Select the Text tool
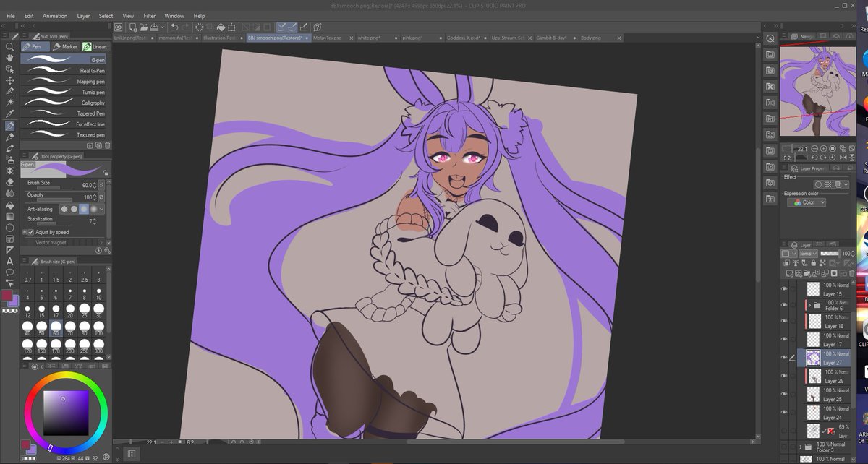This screenshot has height=464, width=868. coord(9,261)
